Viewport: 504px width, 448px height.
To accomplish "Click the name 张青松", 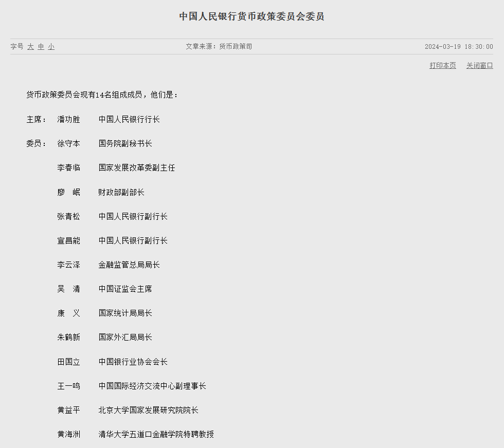I will [x=68, y=216].
